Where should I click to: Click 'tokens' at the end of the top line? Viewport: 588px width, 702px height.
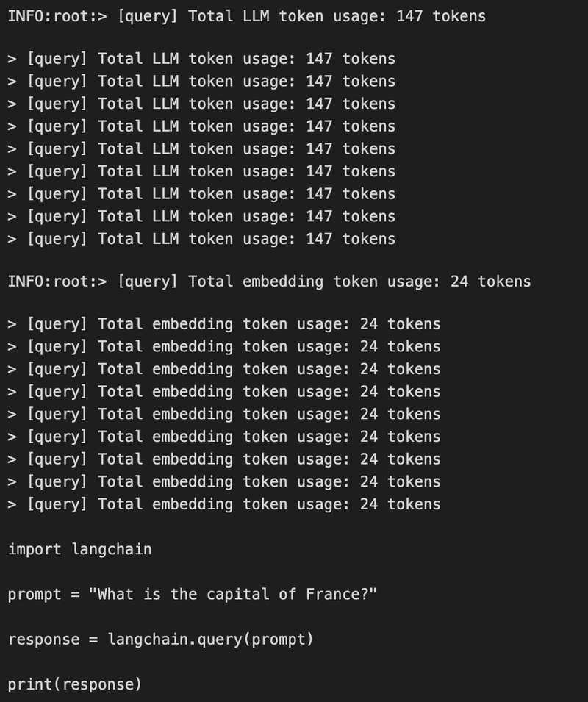click(x=459, y=17)
